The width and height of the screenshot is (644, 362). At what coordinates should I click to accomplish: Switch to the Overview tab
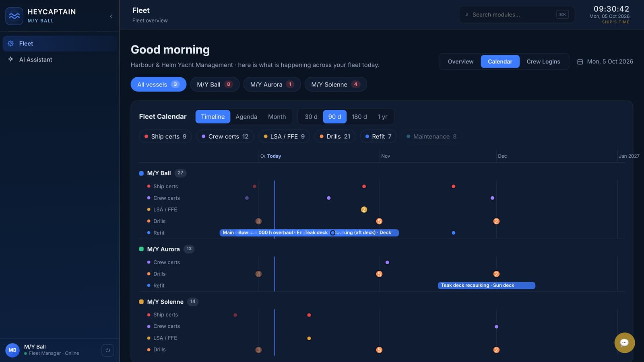coord(460,62)
